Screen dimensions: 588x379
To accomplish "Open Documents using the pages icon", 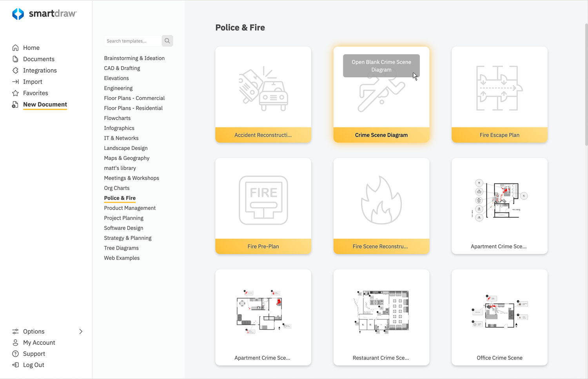I will pyautogui.click(x=15, y=59).
